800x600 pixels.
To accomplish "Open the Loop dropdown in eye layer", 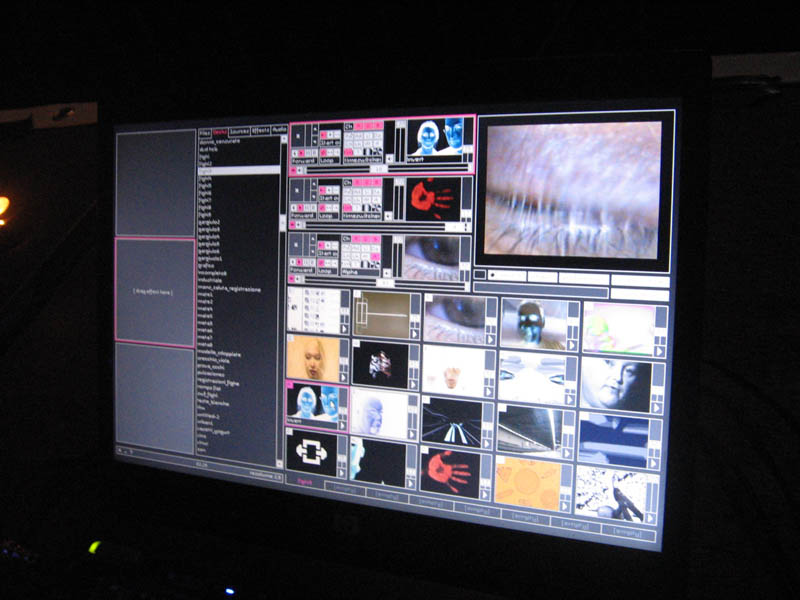I will [327, 271].
